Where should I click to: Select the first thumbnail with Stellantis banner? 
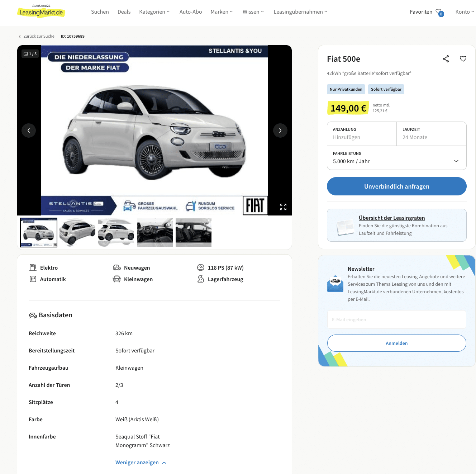(x=39, y=232)
